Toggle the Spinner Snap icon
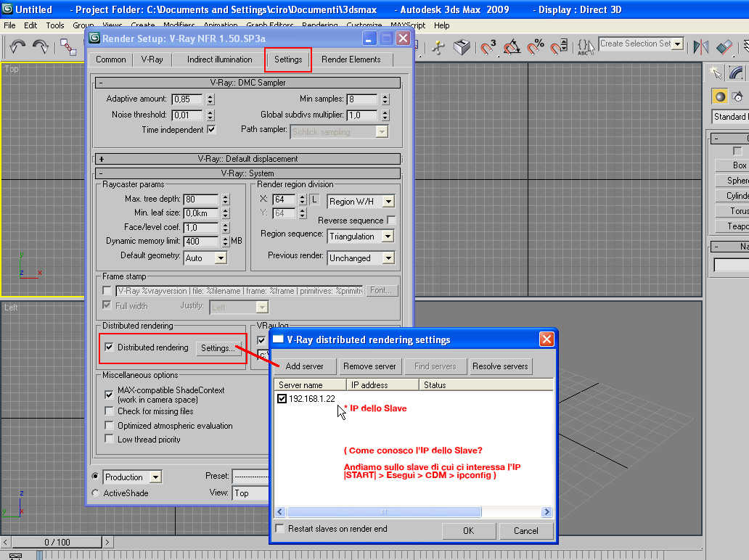This screenshot has width=749, height=560. [x=559, y=46]
